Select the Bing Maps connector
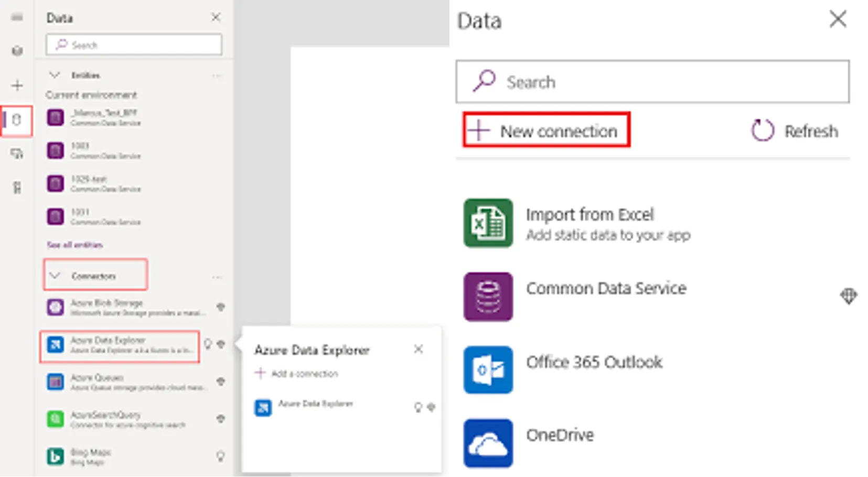The width and height of the screenshot is (868, 477). coord(126,457)
